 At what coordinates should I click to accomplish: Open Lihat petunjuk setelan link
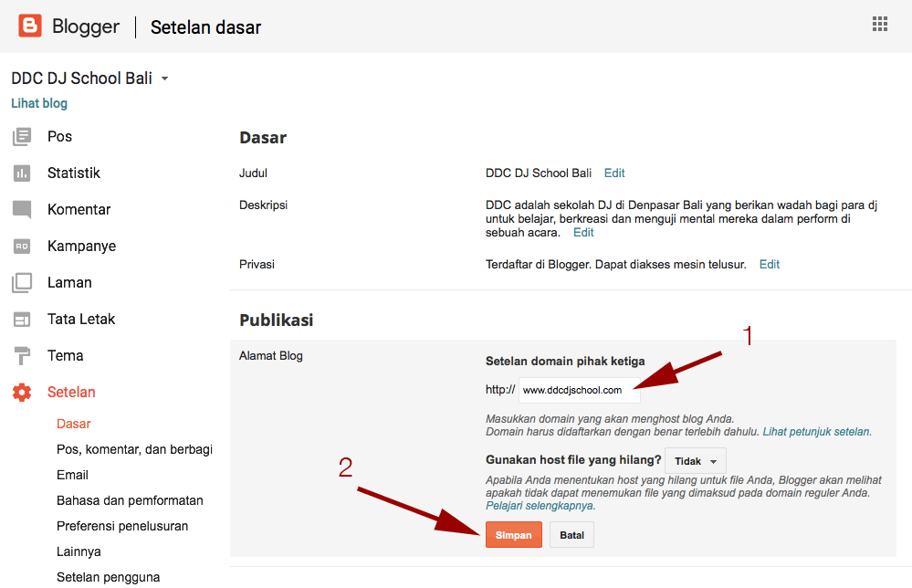817,432
